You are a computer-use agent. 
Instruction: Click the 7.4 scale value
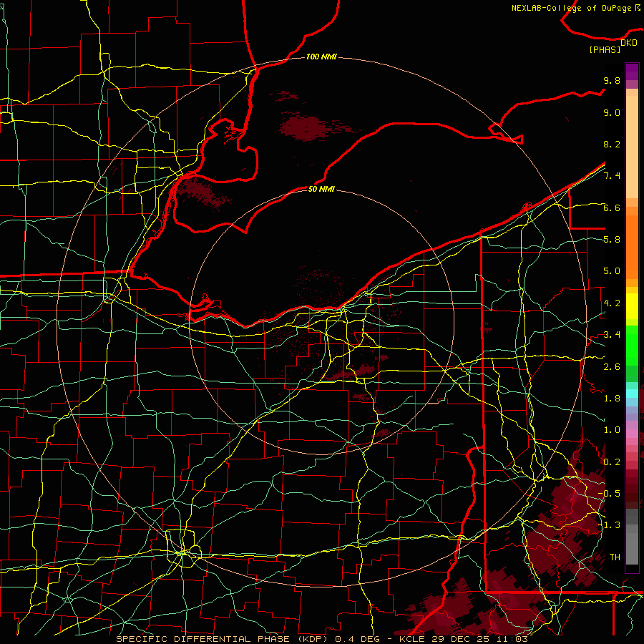[612, 176]
